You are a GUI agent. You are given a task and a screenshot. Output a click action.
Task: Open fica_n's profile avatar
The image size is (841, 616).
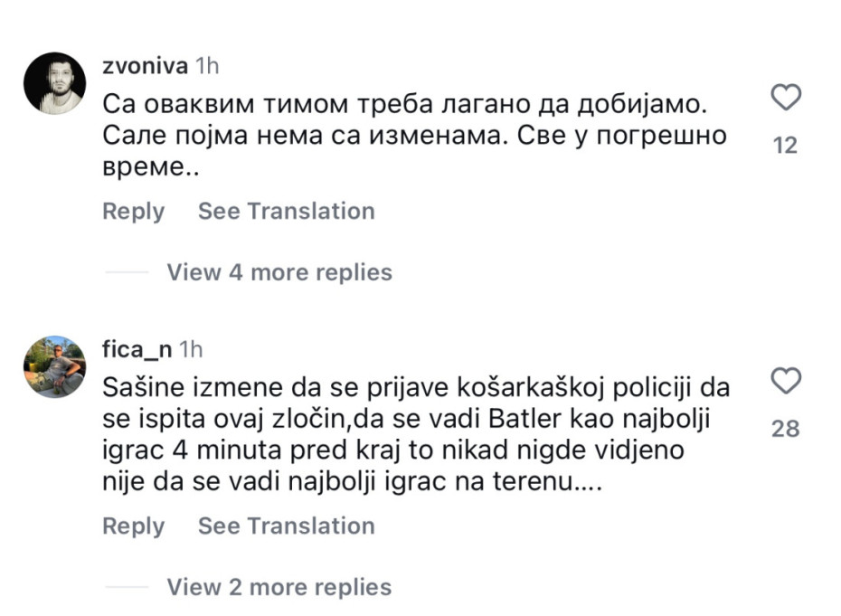(54, 366)
